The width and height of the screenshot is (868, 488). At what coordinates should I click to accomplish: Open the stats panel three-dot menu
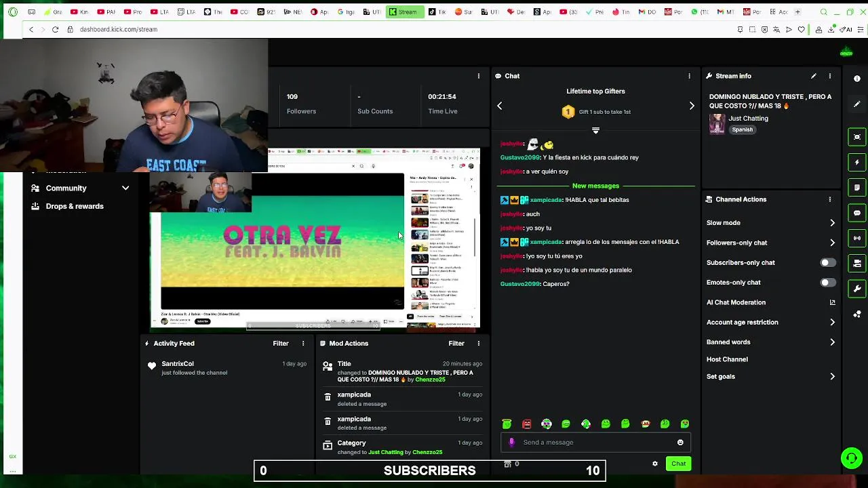point(479,76)
